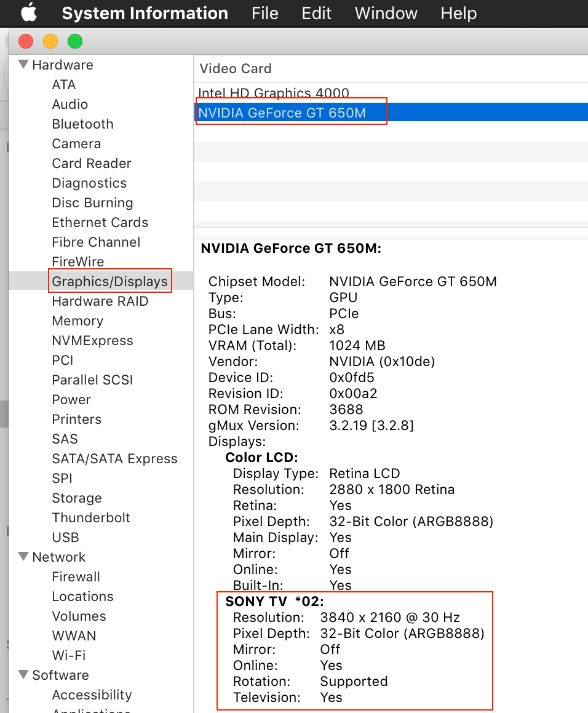Click the 3840 x 2160 @ 30 Hz value
Image resolution: width=588 pixels, height=713 pixels.
[390, 617]
